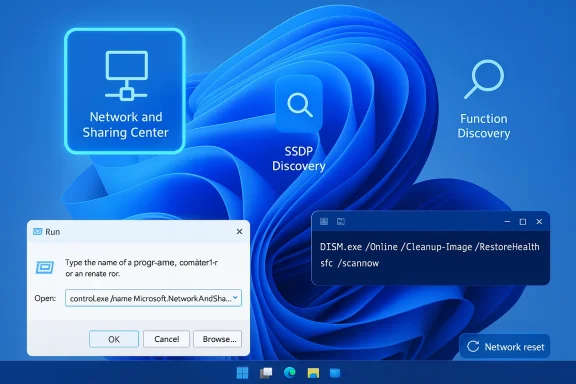Click the Run program icon beside description

(x=45, y=268)
